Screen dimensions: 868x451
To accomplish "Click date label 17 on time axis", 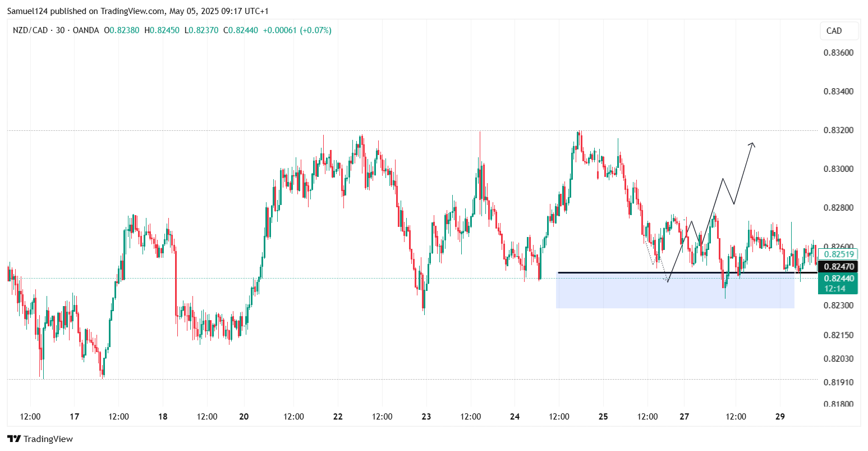I will coord(74,417).
